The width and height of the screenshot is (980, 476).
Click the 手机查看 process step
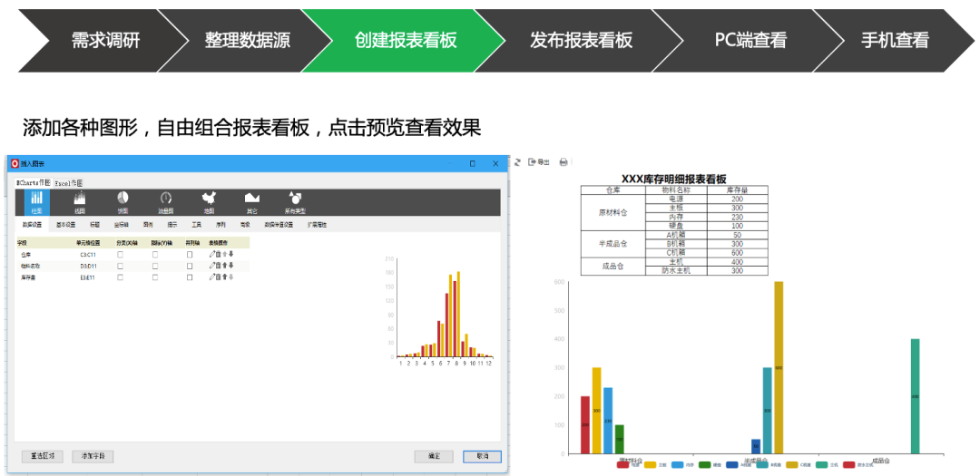pyautogui.click(x=896, y=41)
